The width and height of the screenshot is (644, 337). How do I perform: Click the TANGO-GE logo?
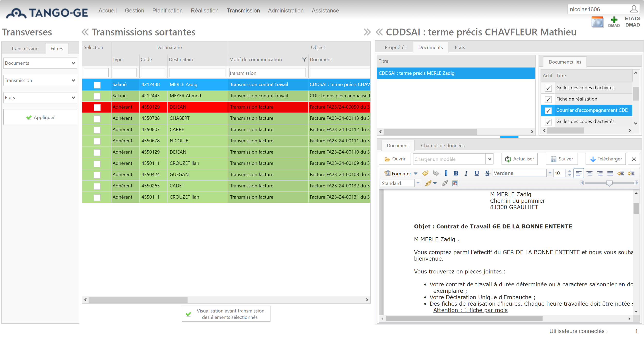point(47,13)
